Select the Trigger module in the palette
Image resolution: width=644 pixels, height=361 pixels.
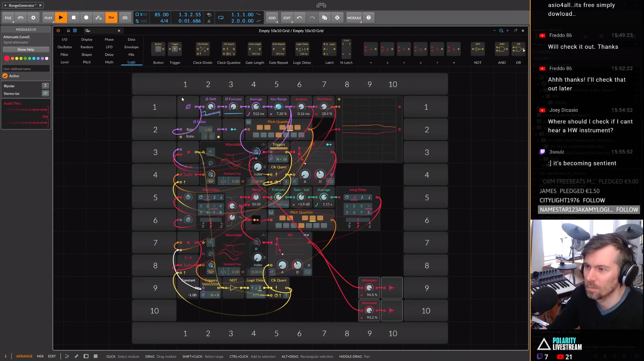pyautogui.click(x=175, y=49)
